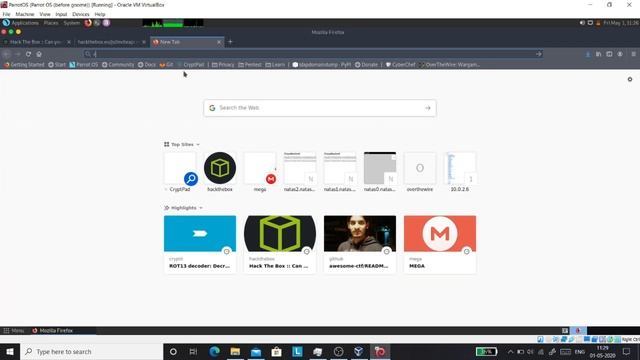Show hidden tray icons chevron
The width and height of the screenshot is (640, 360).
point(510,351)
